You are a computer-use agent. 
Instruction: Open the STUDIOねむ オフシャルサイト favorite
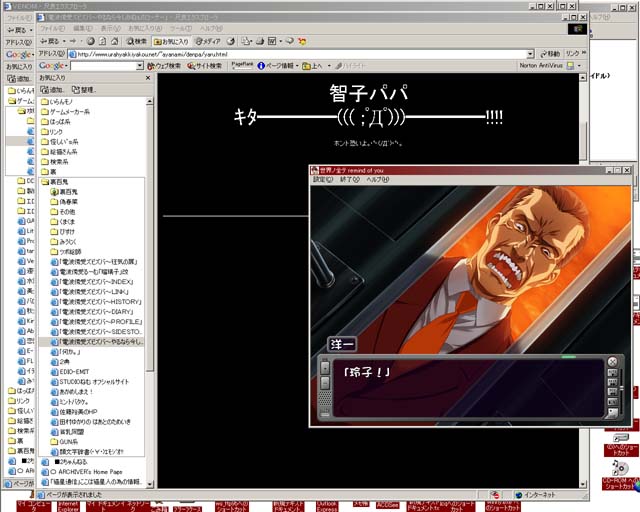pyautogui.click(x=90, y=382)
